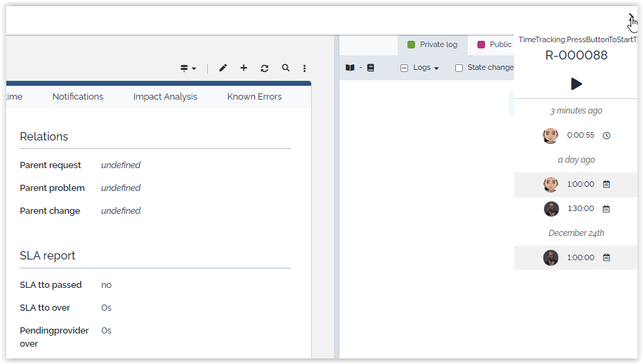Collapse the time tracking panel with chevron
The image size is (643, 364).
coord(631,17)
